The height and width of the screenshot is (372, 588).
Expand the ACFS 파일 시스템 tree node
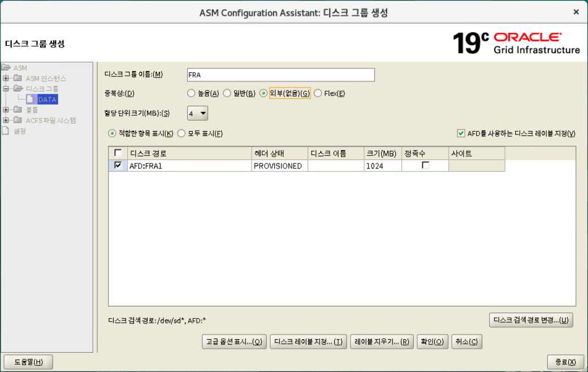point(6,120)
